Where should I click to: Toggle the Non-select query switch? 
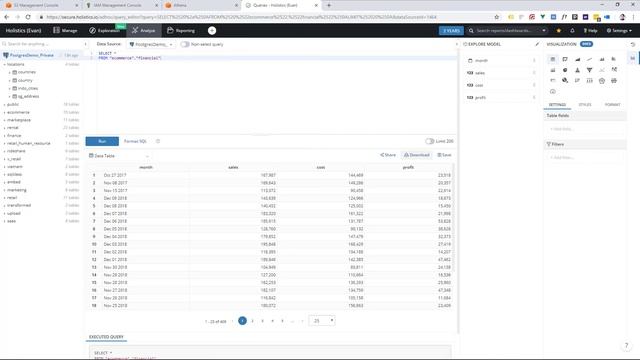point(185,44)
